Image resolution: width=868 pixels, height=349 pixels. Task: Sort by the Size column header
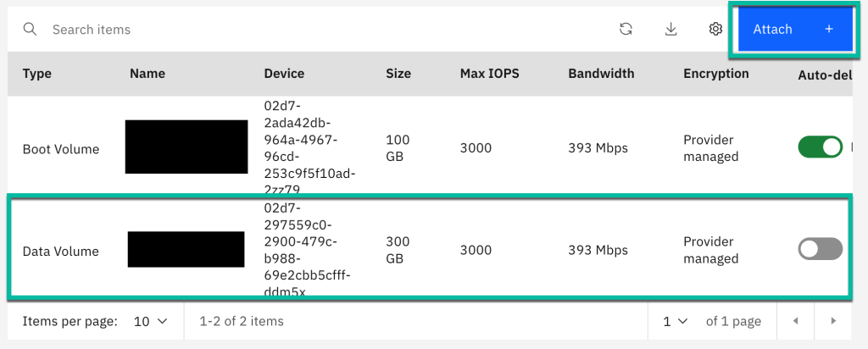tap(398, 74)
